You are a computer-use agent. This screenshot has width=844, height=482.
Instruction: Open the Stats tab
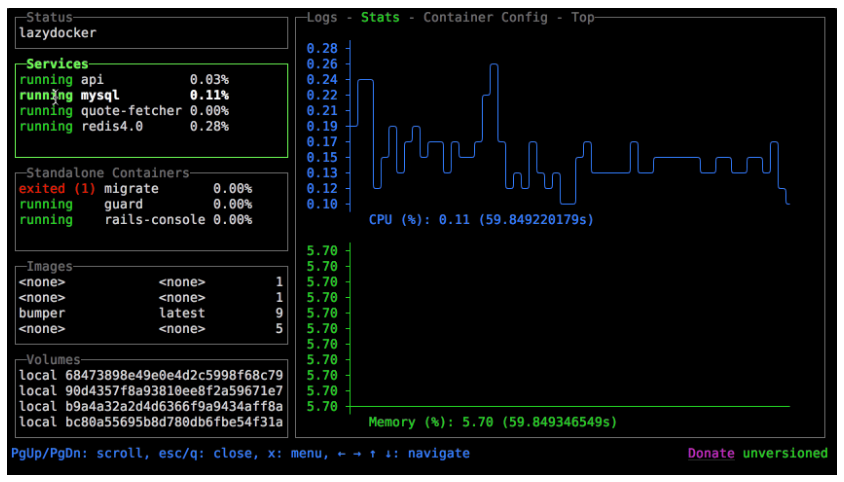380,18
